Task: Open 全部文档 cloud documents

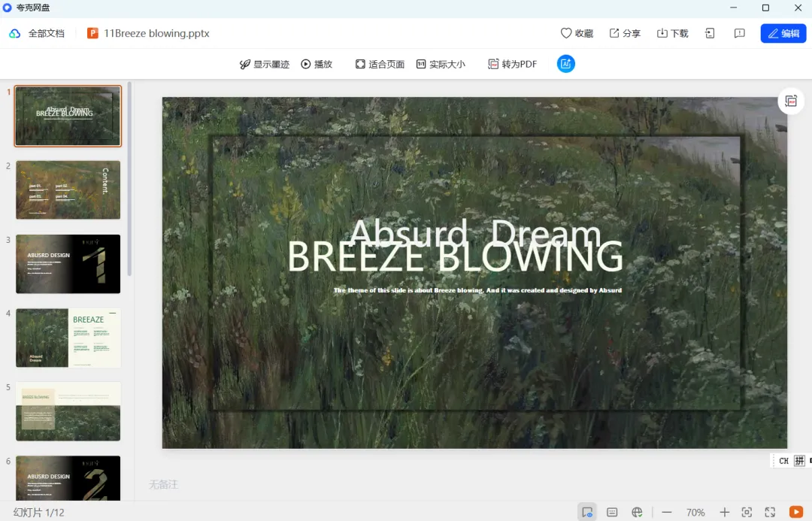Action: click(x=46, y=34)
